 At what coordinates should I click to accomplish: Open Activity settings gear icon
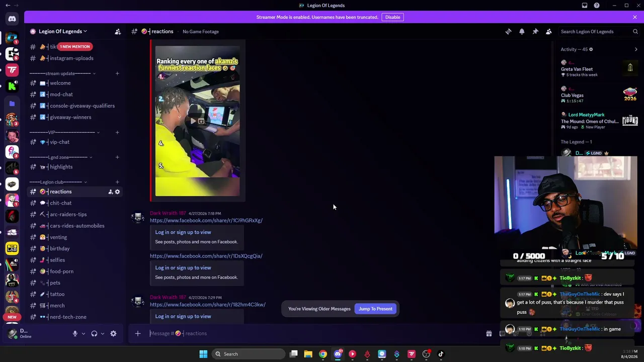click(591, 49)
